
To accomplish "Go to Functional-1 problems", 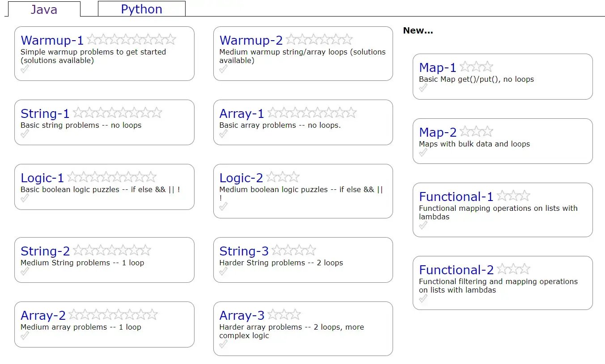I will (456, 197).
